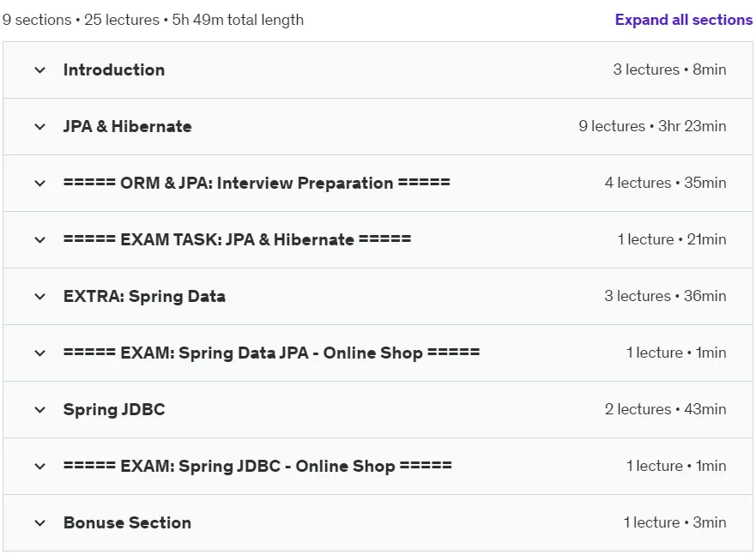Open ORM & JPA Interview Preparation chevron
The image size is (756, 555).
(x=40, y=184)
